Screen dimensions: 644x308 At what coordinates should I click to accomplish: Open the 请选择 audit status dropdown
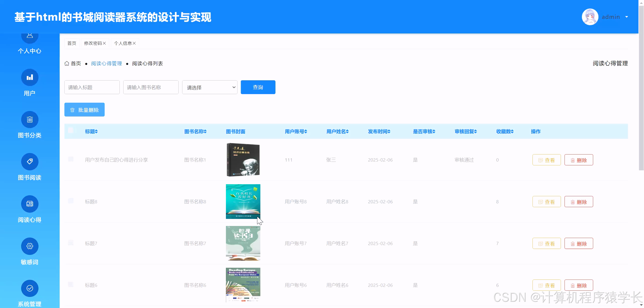[210, 87]
